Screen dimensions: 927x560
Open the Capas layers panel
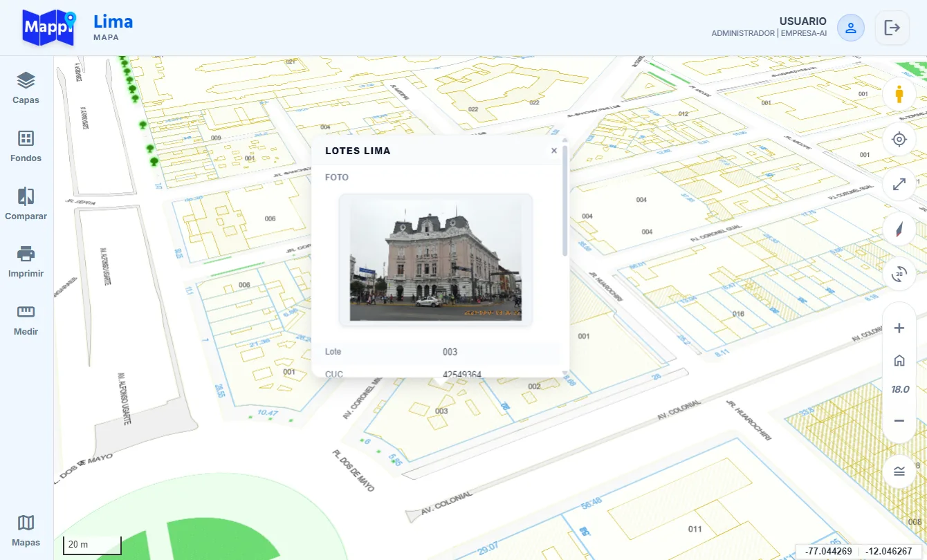point(26,88)
